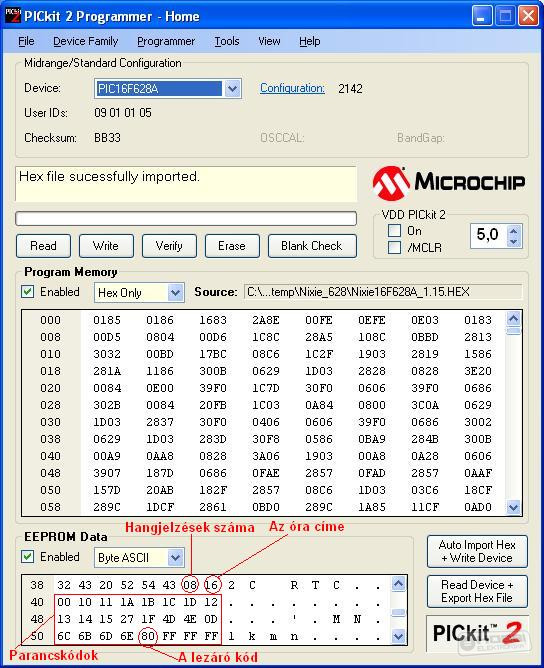Click the Verify button

169,246
